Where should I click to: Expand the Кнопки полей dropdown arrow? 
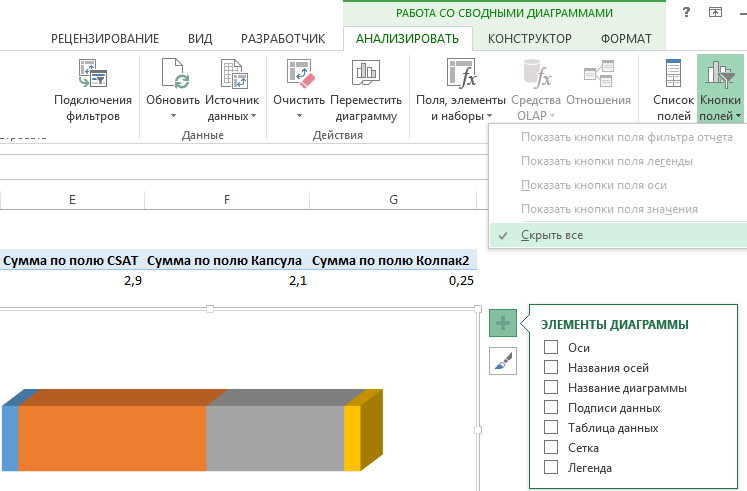coord(738,117)
